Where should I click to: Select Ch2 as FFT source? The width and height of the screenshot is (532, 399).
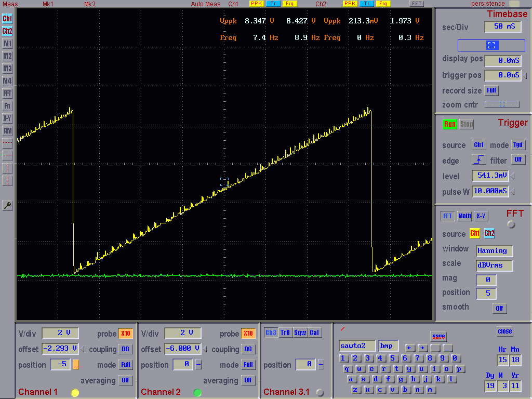click(489, 233)
